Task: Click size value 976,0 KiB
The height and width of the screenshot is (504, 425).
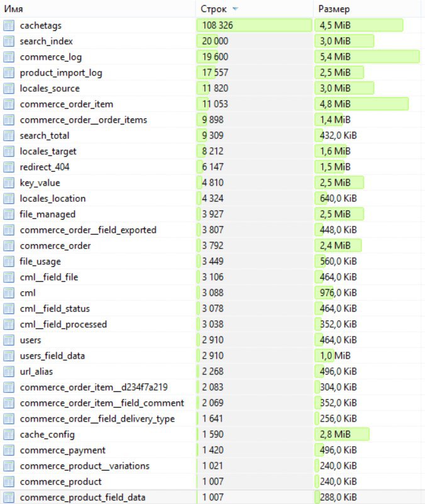Action: tap(338, 293)
